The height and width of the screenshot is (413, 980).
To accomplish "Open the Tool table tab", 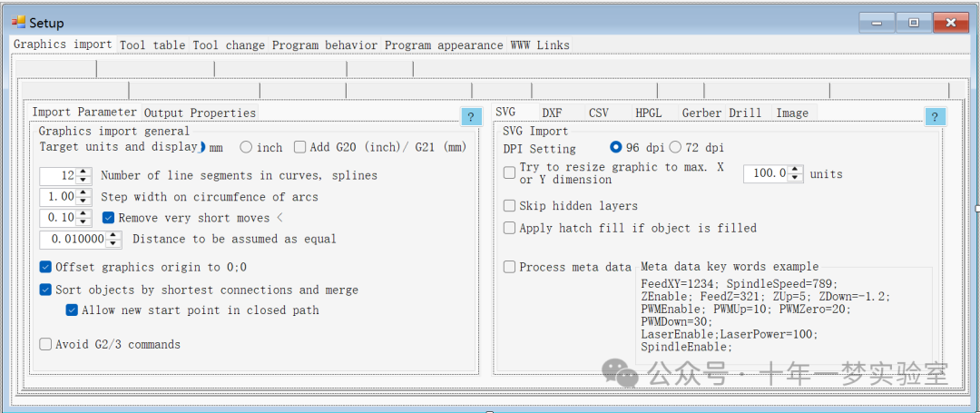I will click(152, 45).
